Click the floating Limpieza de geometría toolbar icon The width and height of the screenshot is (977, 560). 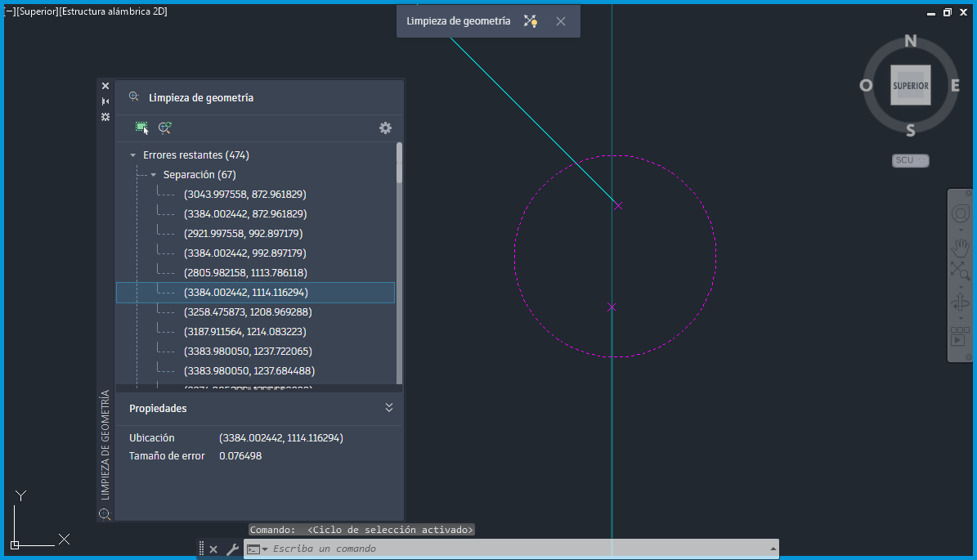(x=531, y=21)
